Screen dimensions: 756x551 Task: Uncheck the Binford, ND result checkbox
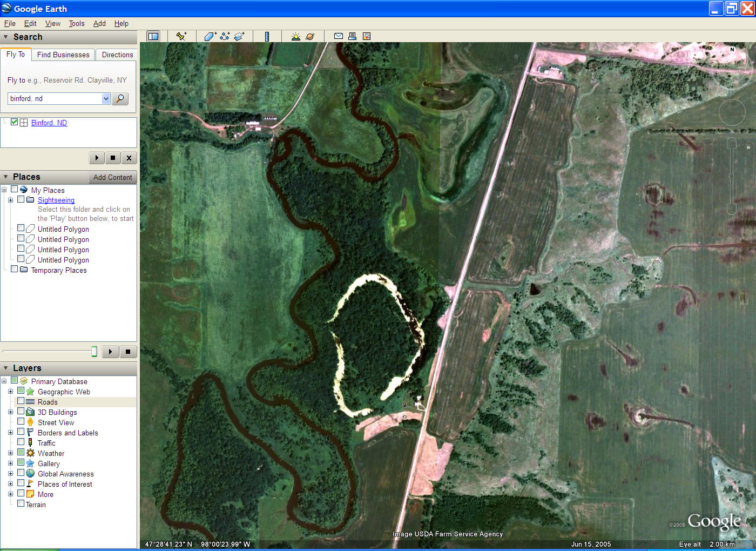pyautogui.click(x=15, y=122)
